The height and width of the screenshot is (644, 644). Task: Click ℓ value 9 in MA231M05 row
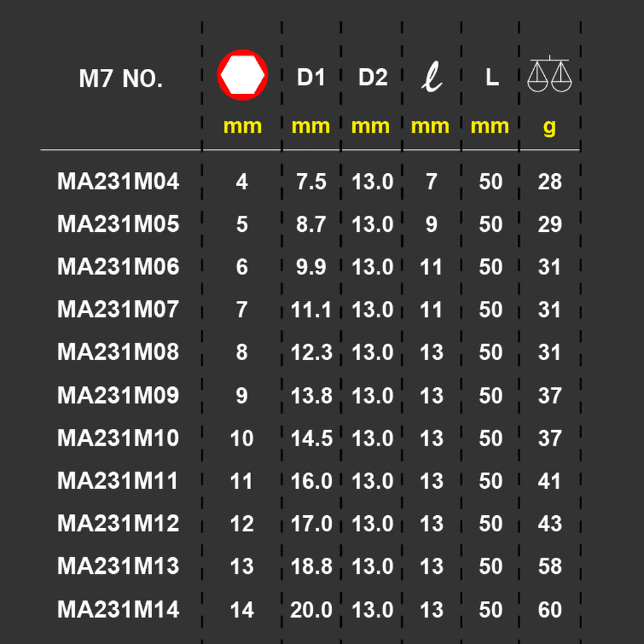(x=431, y=224)
